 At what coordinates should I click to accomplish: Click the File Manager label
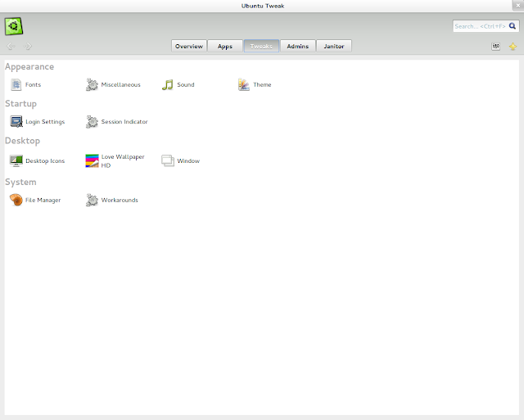tap(43, 200)
